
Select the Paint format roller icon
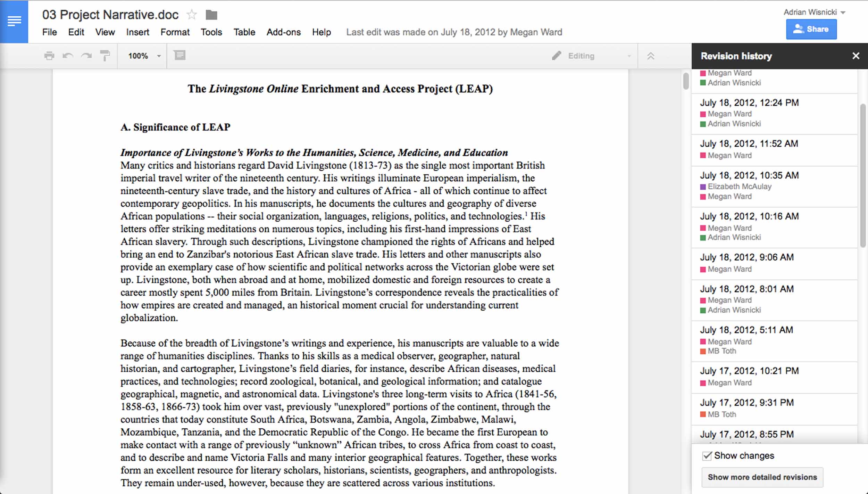click(105, 56)
